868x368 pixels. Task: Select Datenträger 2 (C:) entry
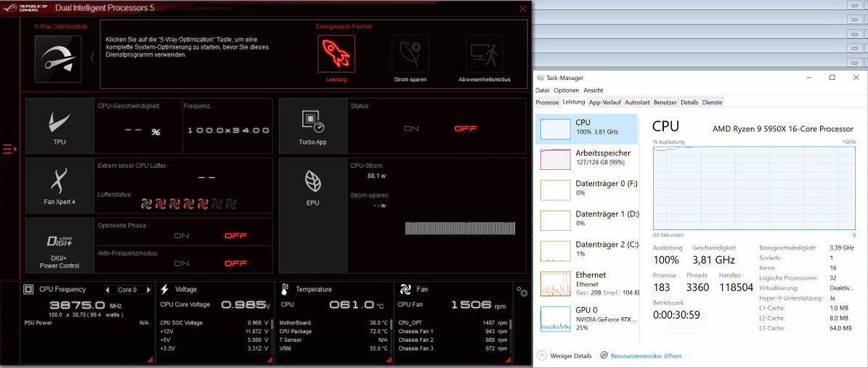pyautogui.click(x=587, y=250)
